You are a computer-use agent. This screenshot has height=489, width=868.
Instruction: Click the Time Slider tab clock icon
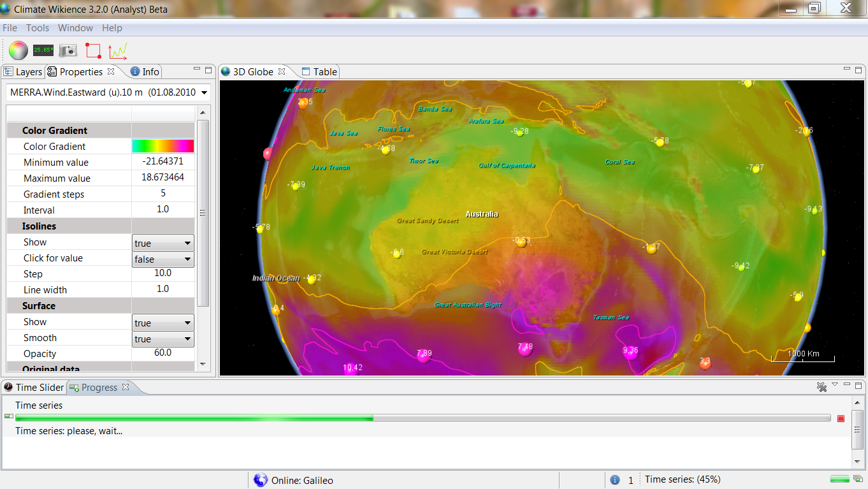(8, 387)
